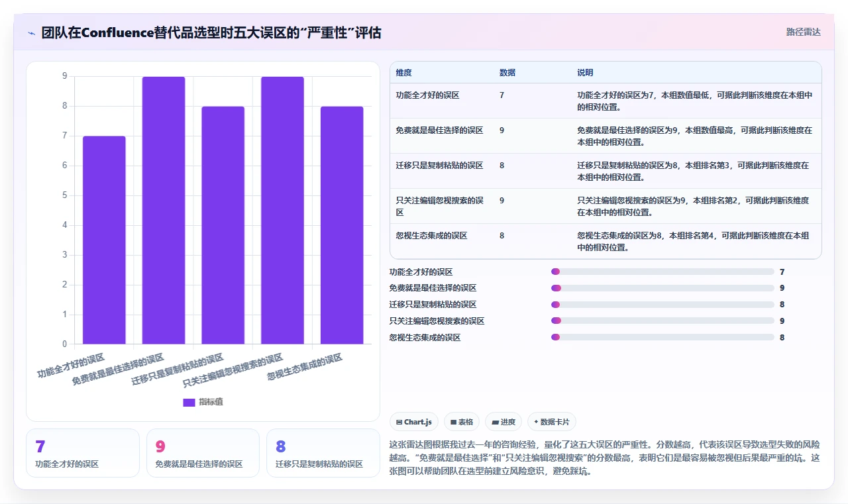Click the 维度 column header
Screen dimensions: 848x504
click(x=403, y=72)
